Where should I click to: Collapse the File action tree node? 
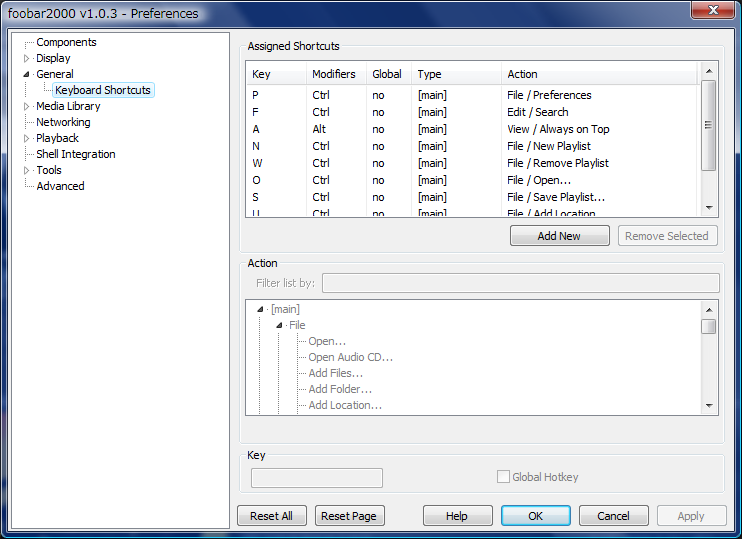(279, 326)
